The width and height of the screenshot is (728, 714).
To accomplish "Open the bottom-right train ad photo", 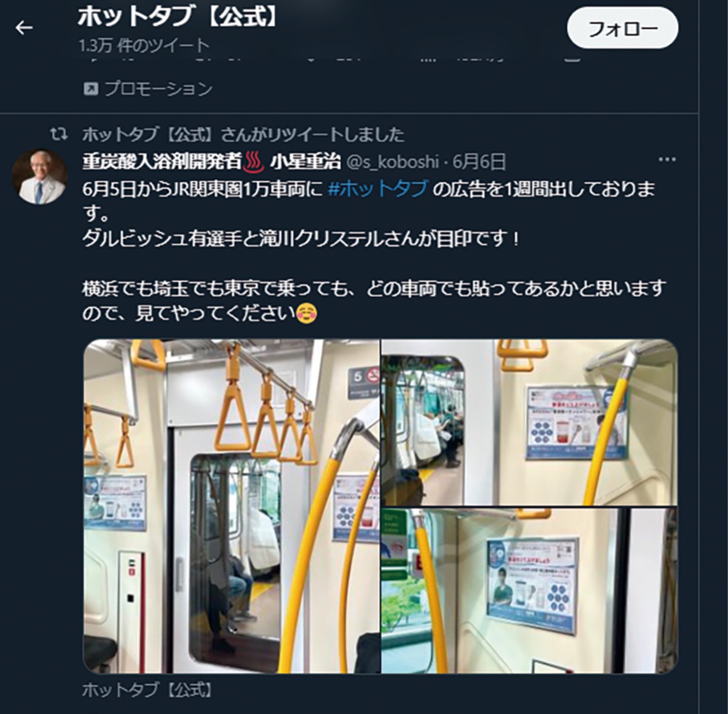I will tap(530, 591).
